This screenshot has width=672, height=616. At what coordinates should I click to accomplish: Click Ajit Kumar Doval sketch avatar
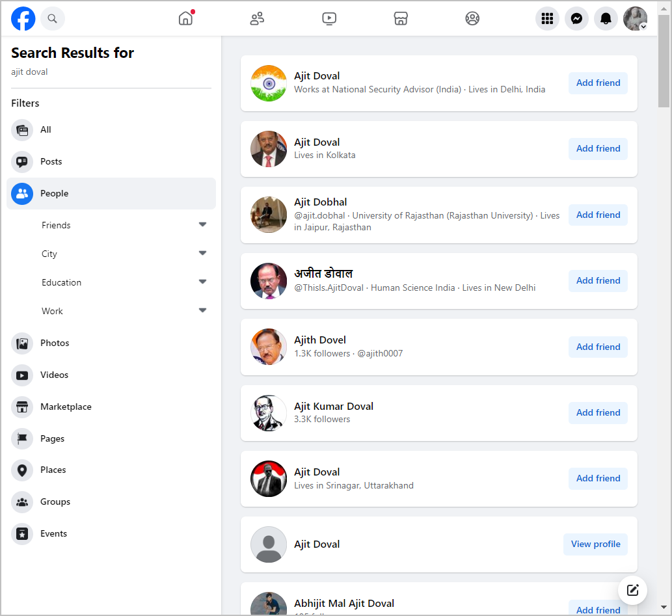269,413
